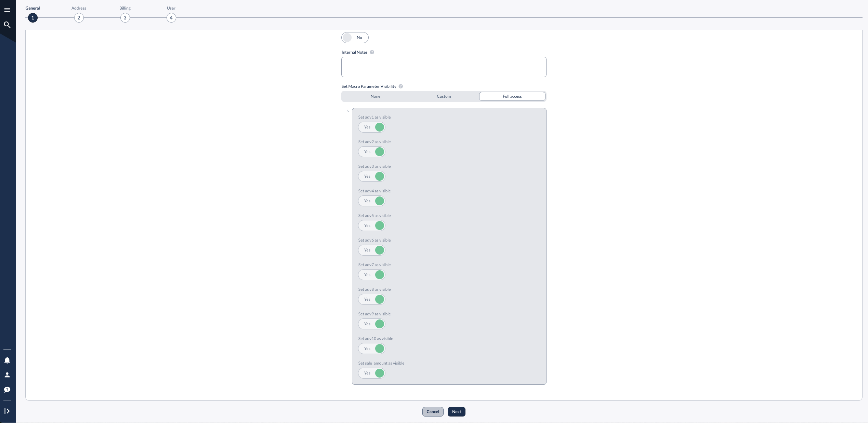Toggle adv5 visibility switch
Viewport: 868px width, 423px height.
tap(372, 226)
